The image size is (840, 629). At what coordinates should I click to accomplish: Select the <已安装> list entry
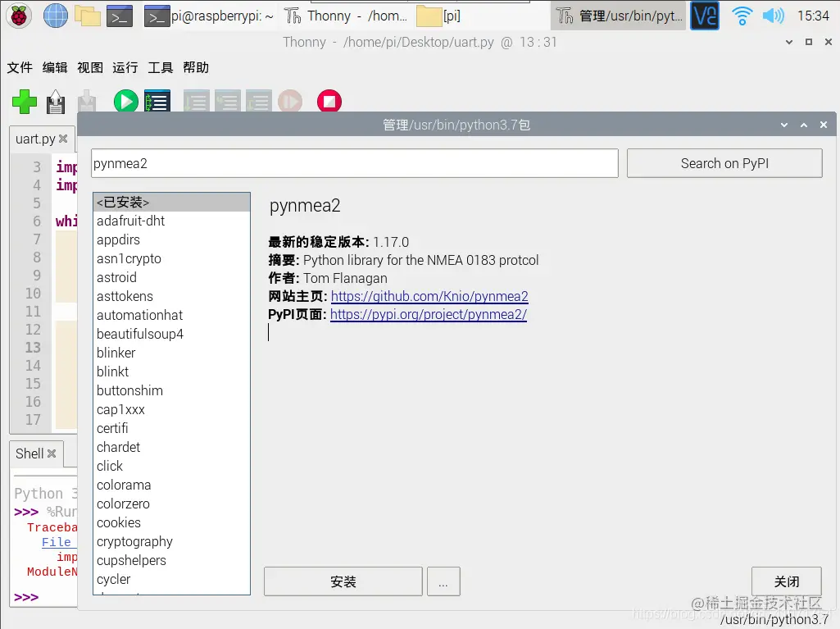[x=171, y=203]
